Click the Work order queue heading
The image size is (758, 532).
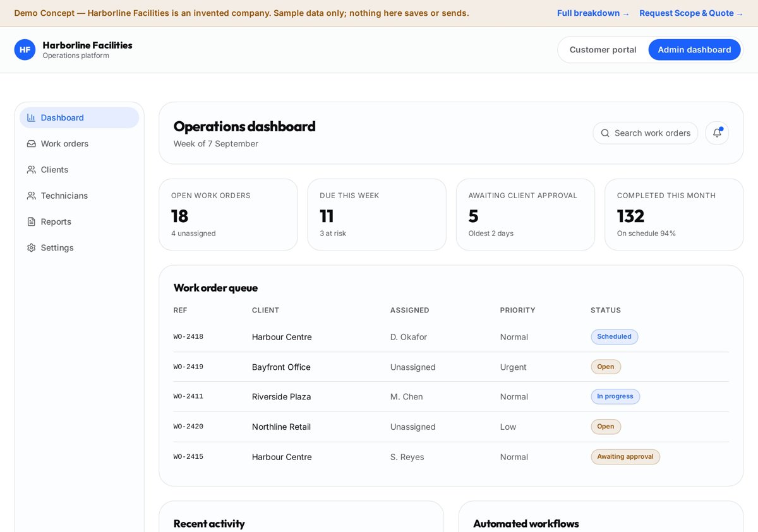click(215, 288)
